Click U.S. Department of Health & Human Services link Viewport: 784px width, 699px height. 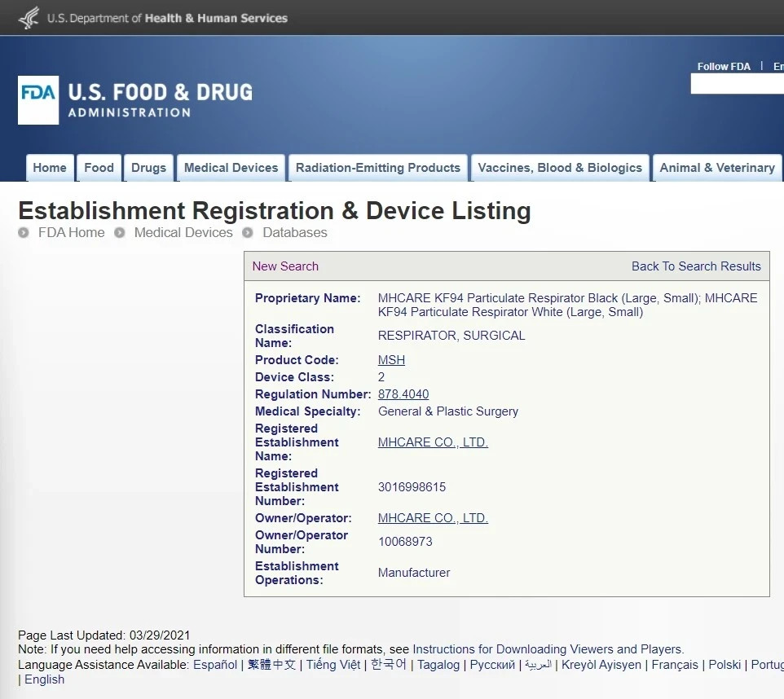click(x=167, y=18)
